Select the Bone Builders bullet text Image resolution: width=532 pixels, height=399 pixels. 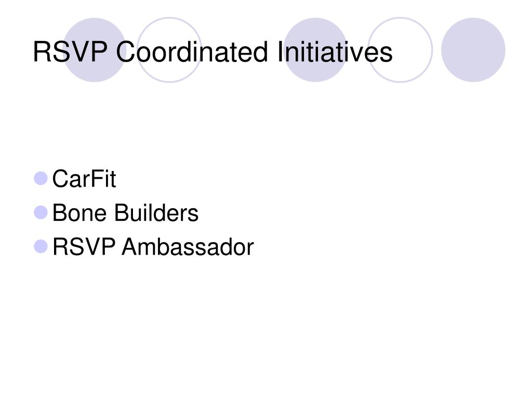125,212
